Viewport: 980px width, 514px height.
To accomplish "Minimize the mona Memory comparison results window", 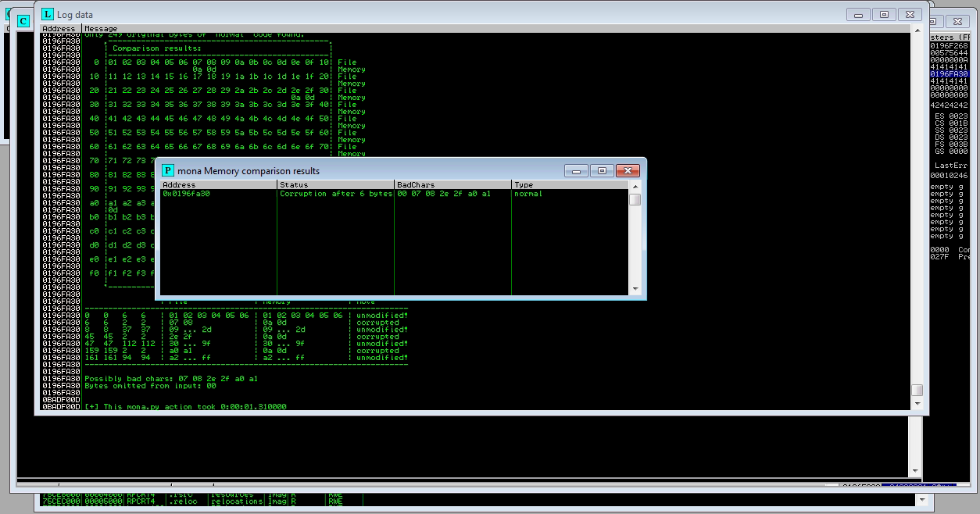I will click(x=577, y=170).
